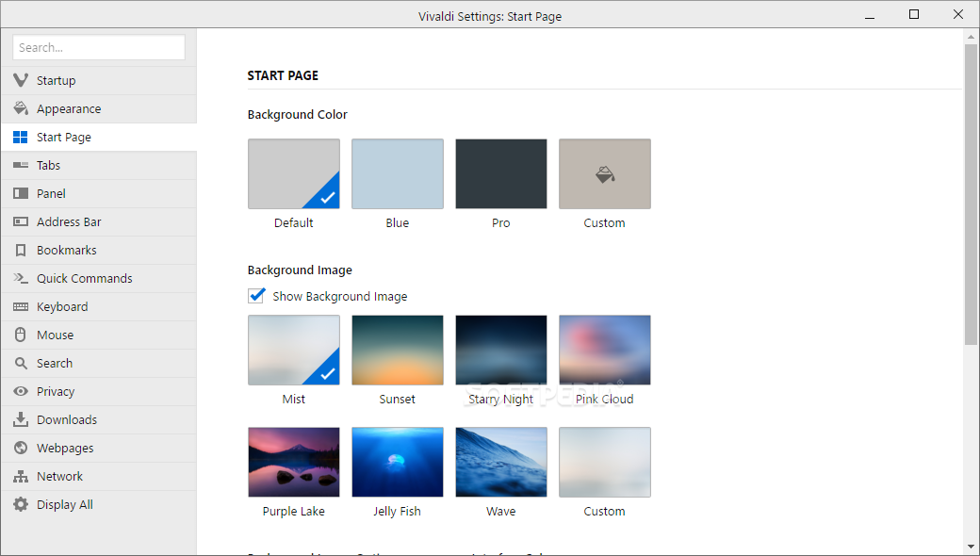Focus the settings Search field
The width and height of the screenshot is (980, 556).
99,47
